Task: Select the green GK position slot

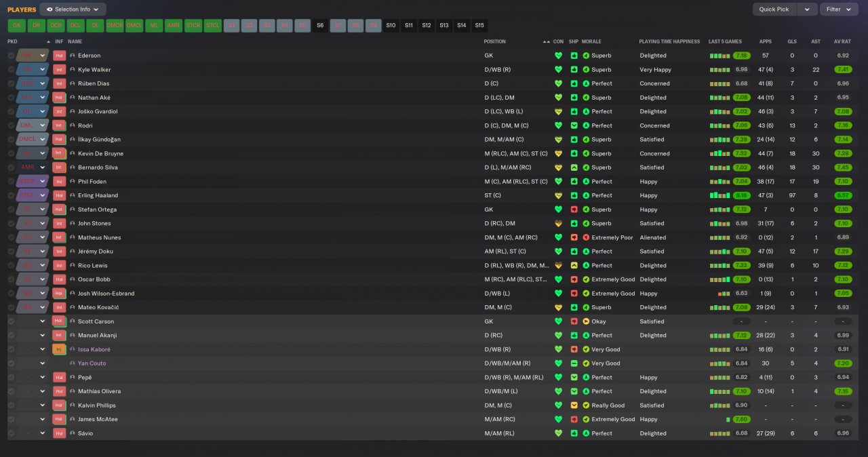Action: tap(17, 26)
